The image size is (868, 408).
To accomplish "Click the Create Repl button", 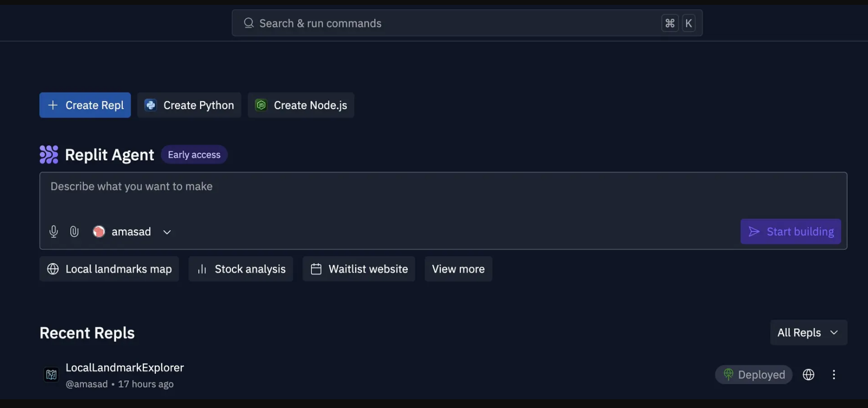I will 85,105.
